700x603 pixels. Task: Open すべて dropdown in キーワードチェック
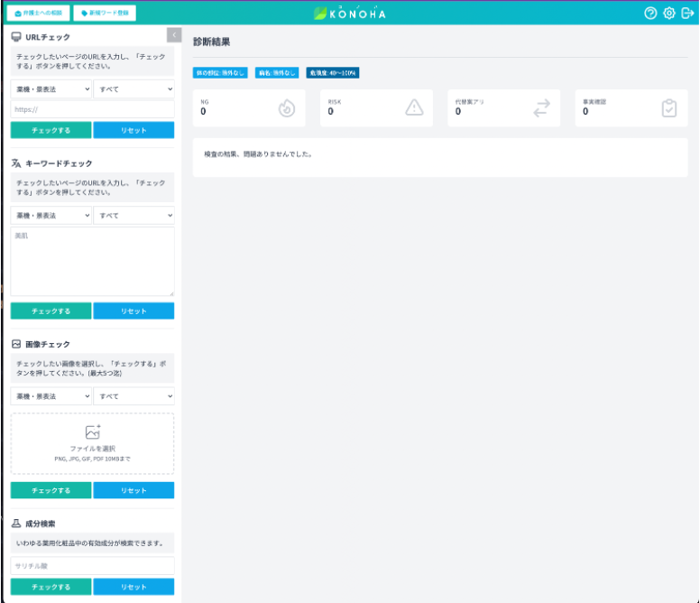(x=134, y=216)
